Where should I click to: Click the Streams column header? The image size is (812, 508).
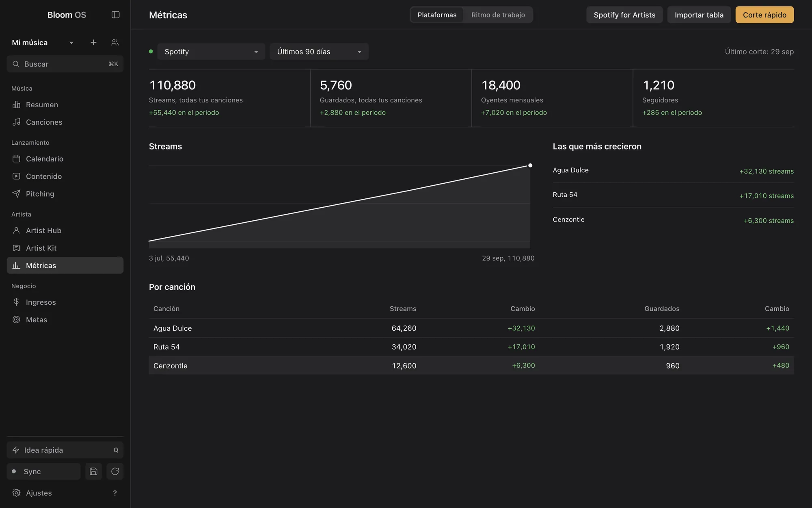(x=403, y=308)
